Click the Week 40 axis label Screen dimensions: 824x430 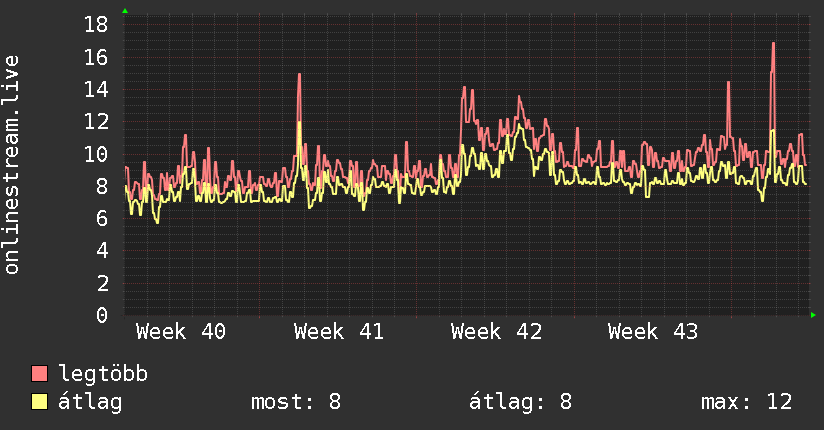coord(181,332)
